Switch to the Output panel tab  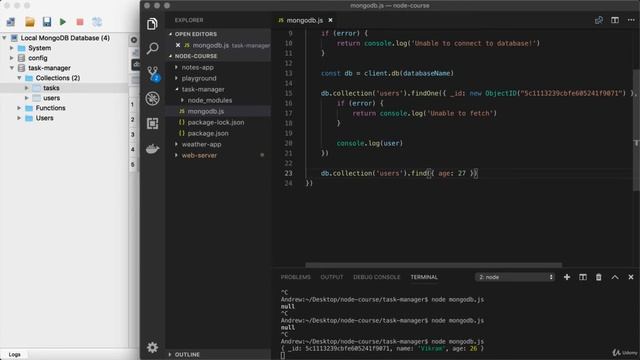tap(331, 277)
